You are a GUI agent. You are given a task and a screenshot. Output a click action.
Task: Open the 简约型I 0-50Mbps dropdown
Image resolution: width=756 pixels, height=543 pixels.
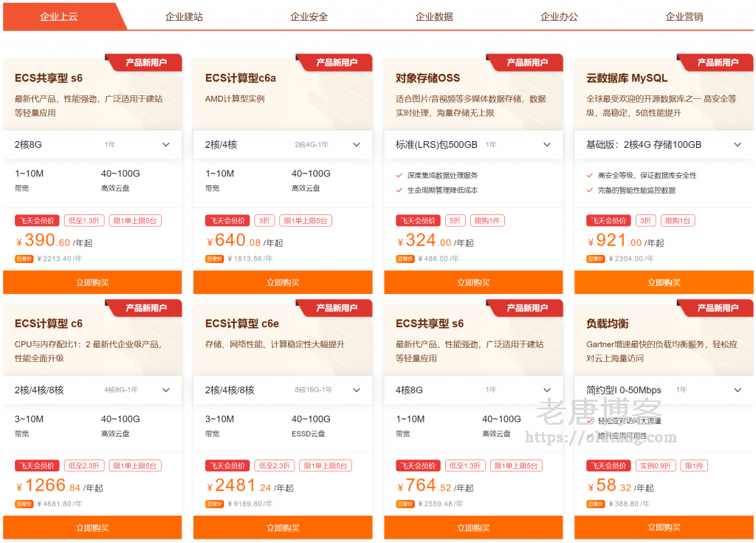664,389
